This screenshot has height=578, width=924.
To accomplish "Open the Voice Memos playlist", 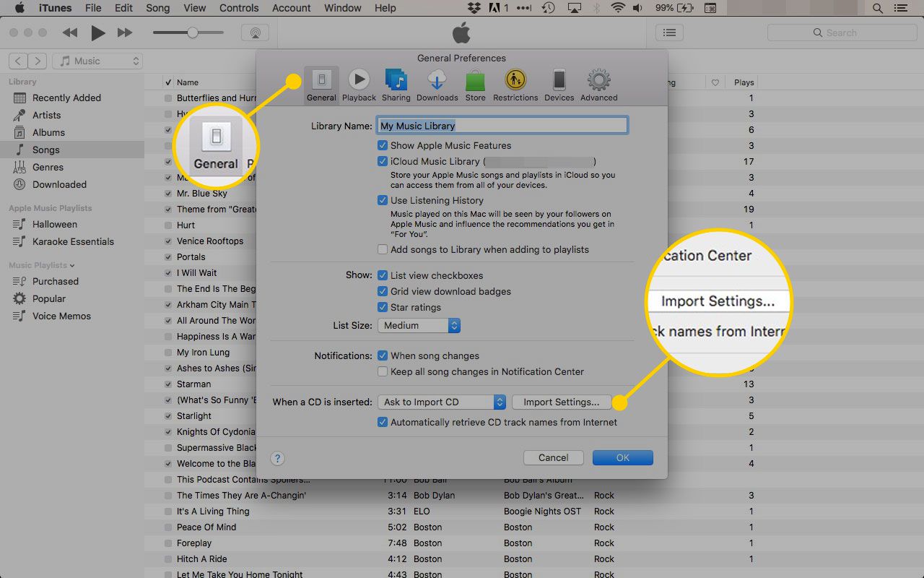I will 61,316.
